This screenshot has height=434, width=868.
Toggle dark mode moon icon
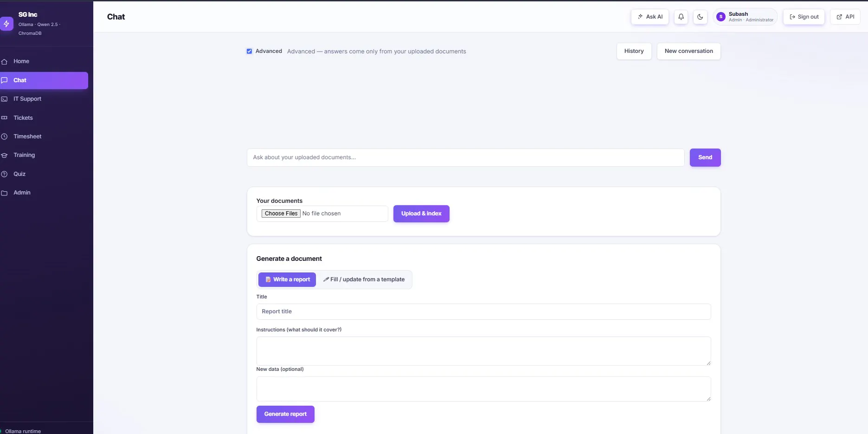(x=700, y=17)
